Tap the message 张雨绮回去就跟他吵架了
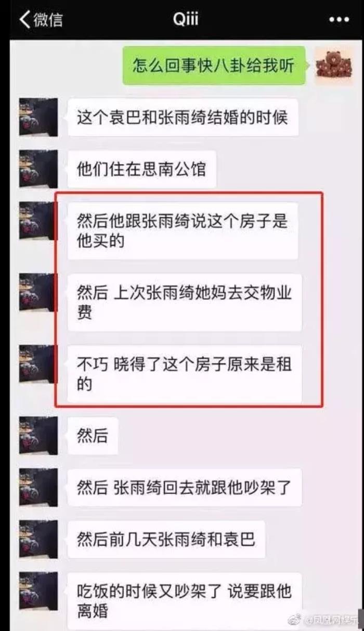This screenshot has width=364, height=631. pos(185,488)
